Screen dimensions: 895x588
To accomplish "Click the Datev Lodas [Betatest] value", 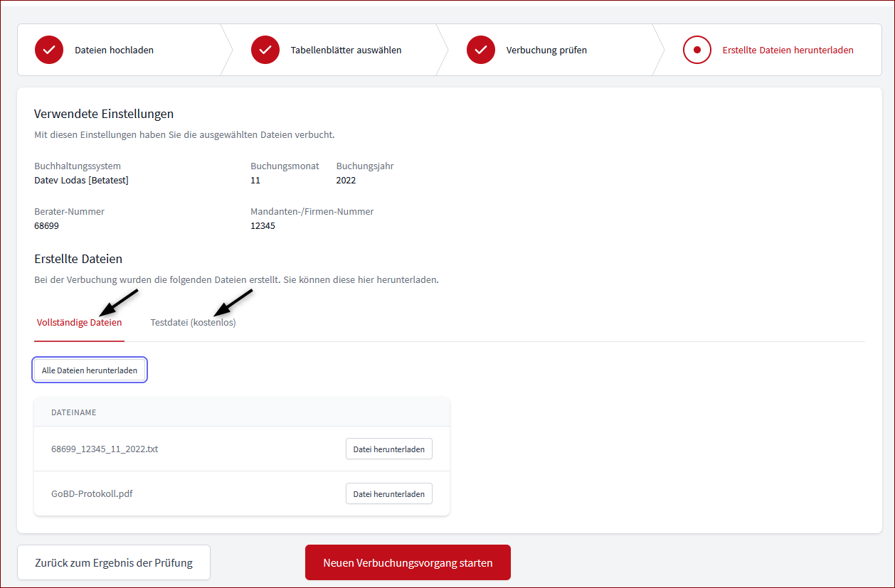I will pyautogui.click(x=81, y=181).
